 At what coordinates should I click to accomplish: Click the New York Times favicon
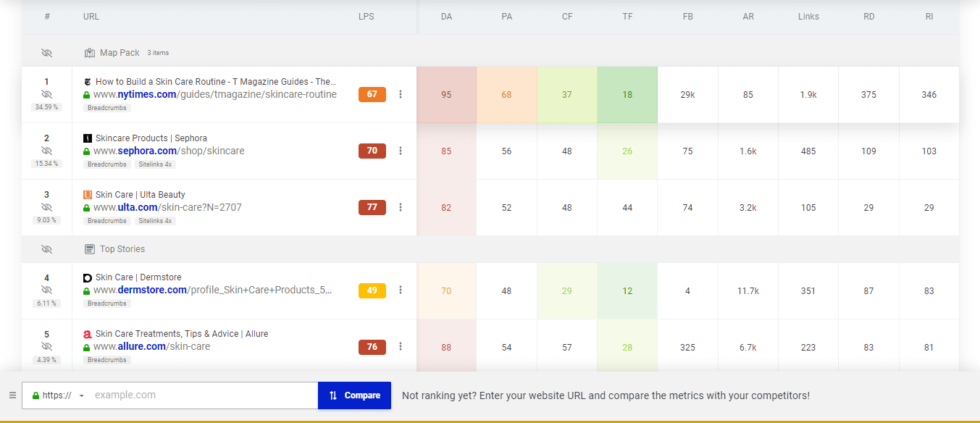(x=88, y=82)
